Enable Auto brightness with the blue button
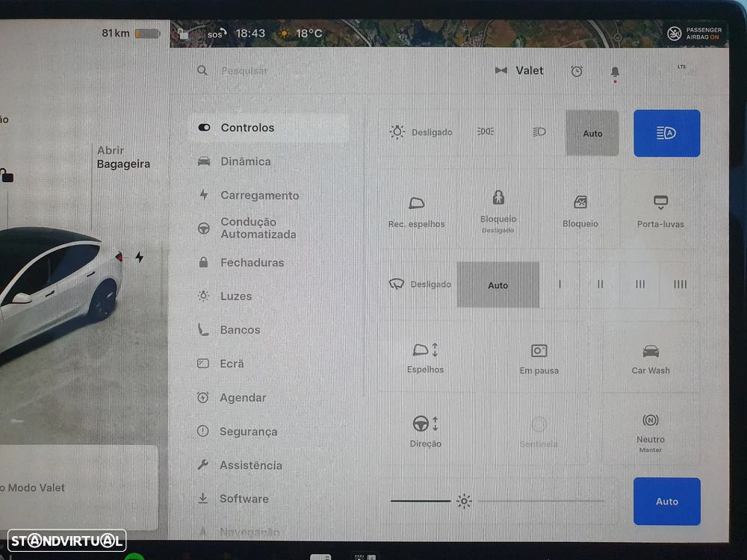The height and width of the screenshot is (560, 747). click(x=666, y=502)
